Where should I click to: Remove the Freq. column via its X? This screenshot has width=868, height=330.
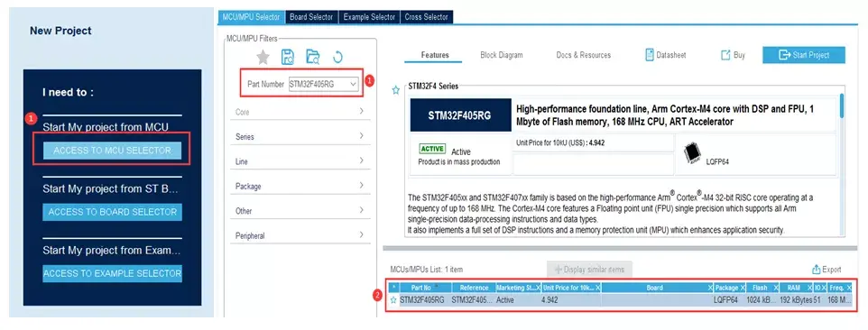pyautogui.click(x=848, y=288)
